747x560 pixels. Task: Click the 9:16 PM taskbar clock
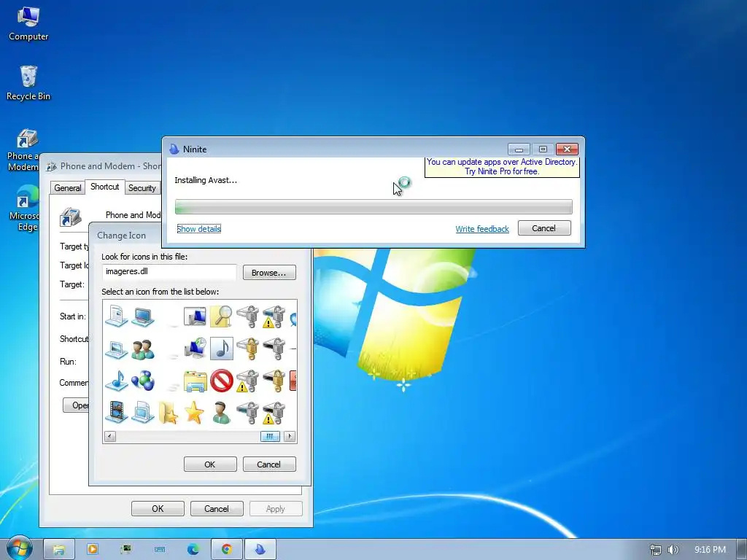click(710, 550)
